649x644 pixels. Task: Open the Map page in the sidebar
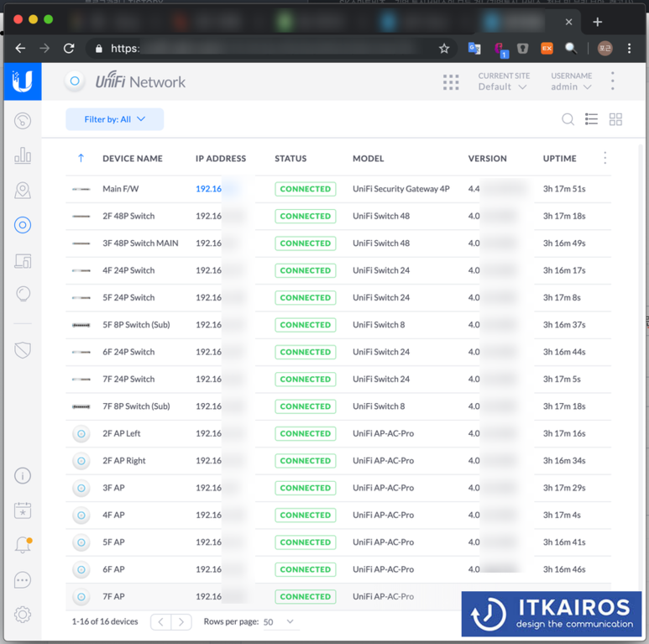[23, 191]
